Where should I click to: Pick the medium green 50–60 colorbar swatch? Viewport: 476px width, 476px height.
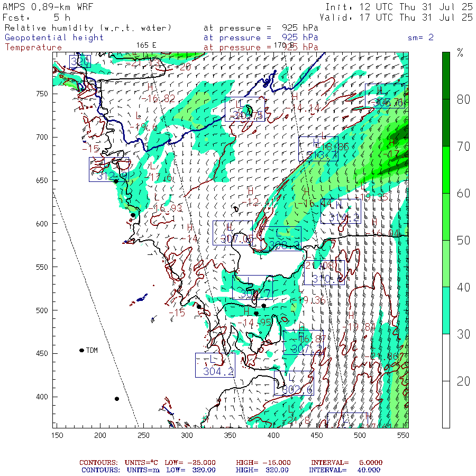[x=446, y=217]
